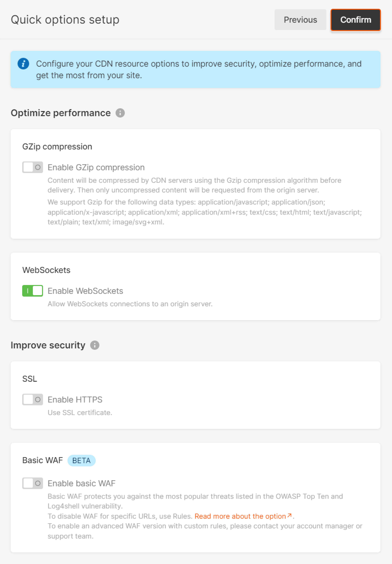Click the info icon beside Optimize performance
This screenshot has width=392, height=564.
coord(120,113)
